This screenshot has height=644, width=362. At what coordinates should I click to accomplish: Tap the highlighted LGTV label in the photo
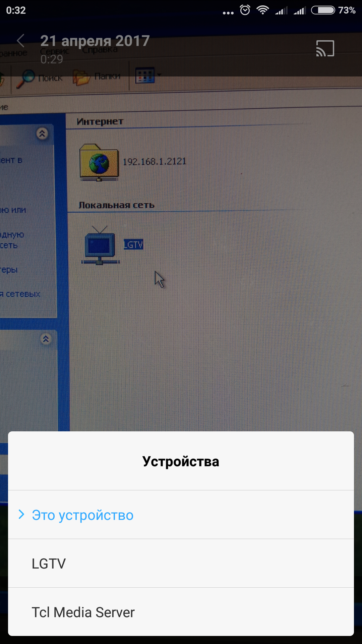coord(133,245)
